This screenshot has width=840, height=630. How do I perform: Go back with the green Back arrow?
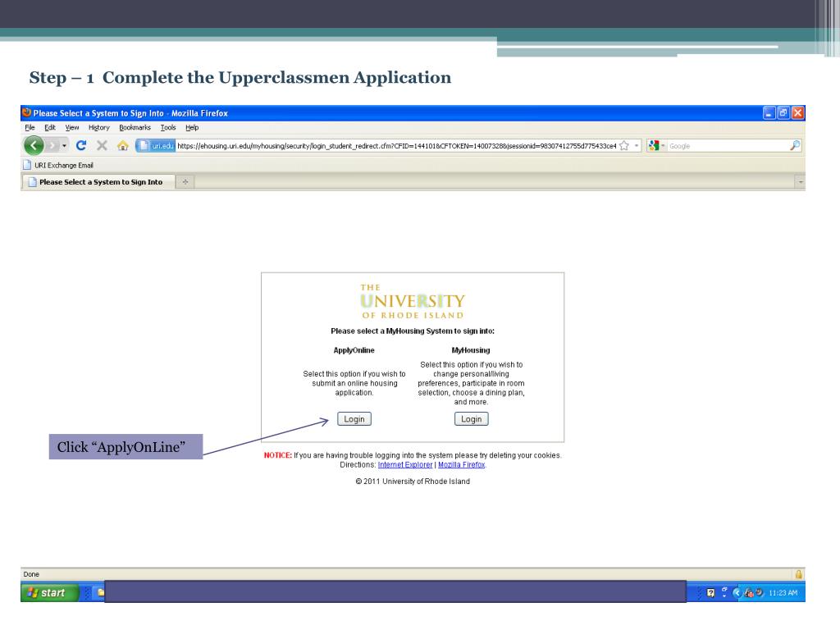coord(34,145)
